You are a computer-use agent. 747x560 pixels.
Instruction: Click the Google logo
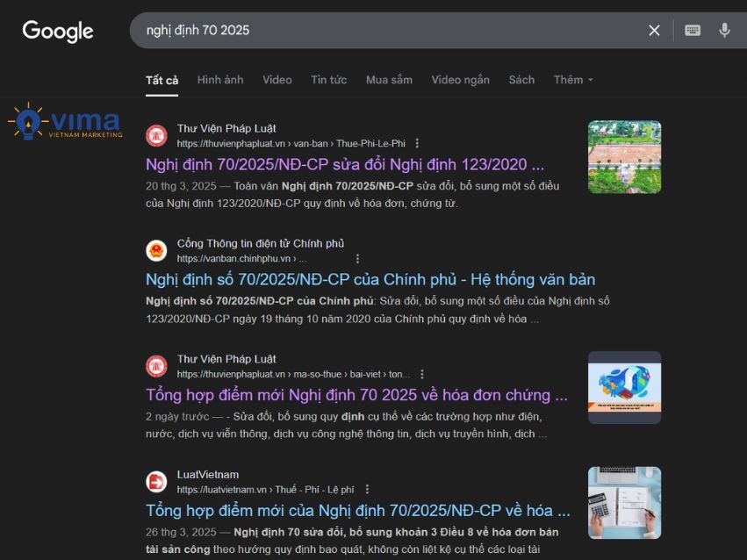click(x=58, y=32)
